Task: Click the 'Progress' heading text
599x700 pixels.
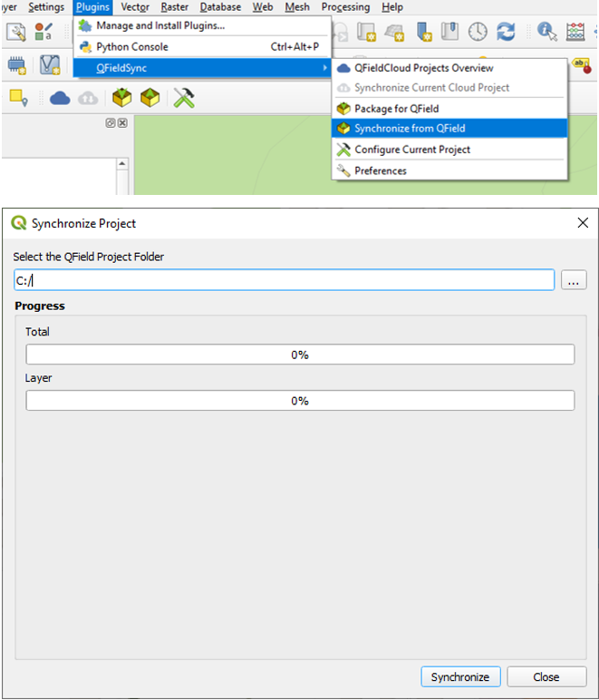Action: coord(40,306)
